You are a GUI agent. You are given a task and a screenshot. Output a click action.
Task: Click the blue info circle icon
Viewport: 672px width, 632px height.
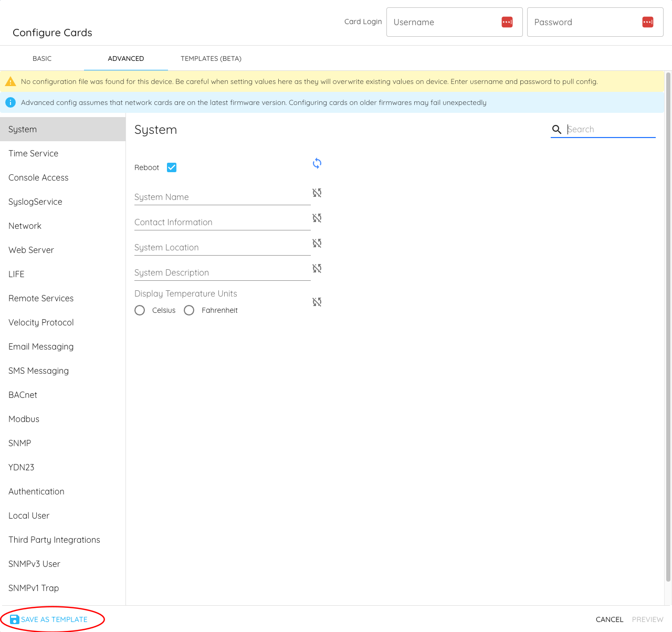(10, 102)
